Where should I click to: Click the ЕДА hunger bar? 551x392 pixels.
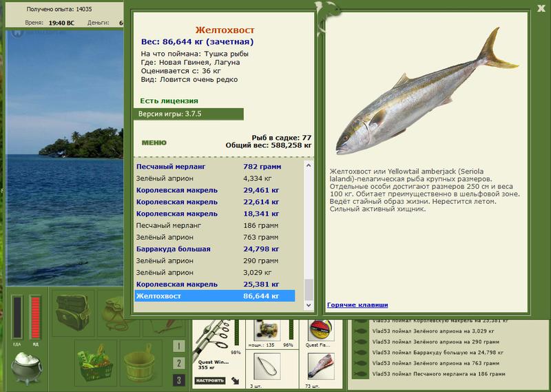click(17, 317)
